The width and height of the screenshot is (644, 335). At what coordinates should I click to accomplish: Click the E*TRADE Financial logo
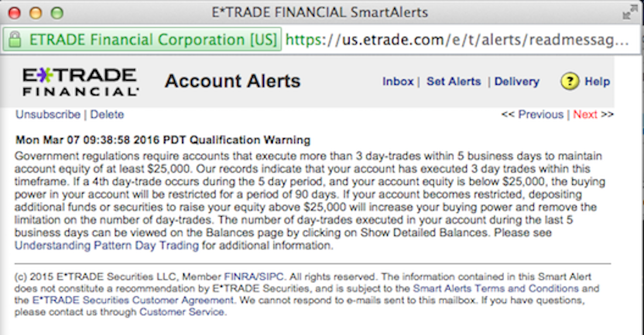click(x=80, y=82)
